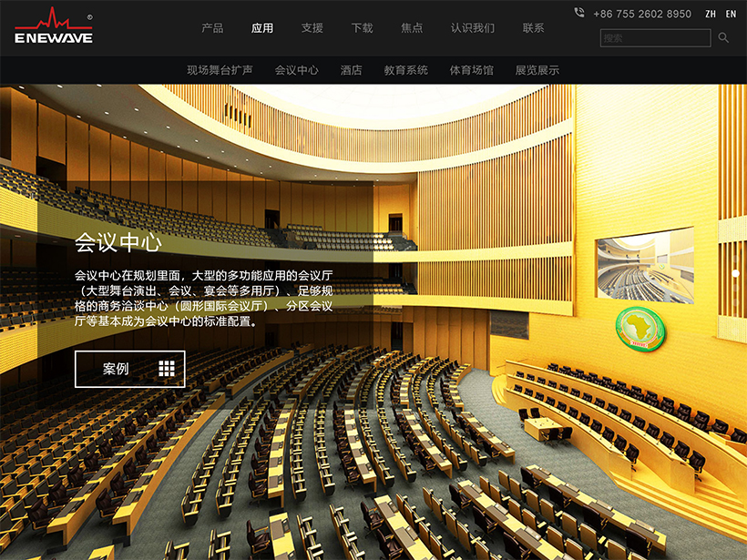The image size is (747, 560).
Task: Expand the 应用 navigation menu
Action: coord(262,28)
